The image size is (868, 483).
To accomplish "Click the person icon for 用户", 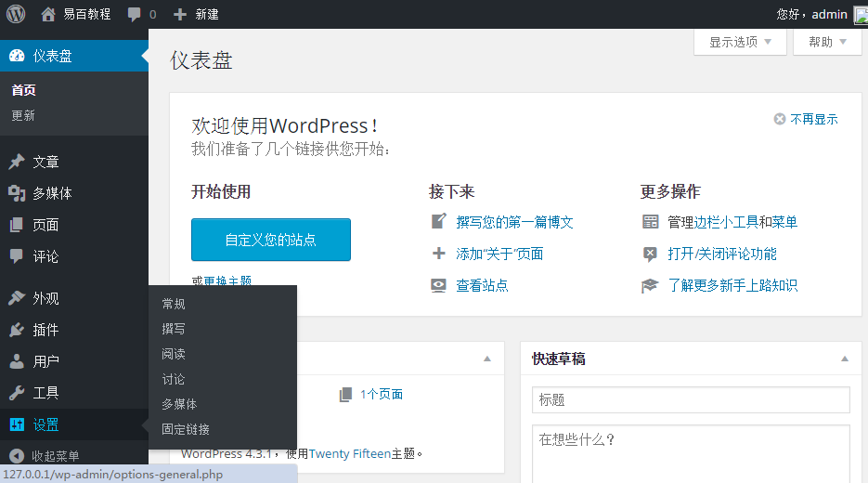I will point(17,361).
